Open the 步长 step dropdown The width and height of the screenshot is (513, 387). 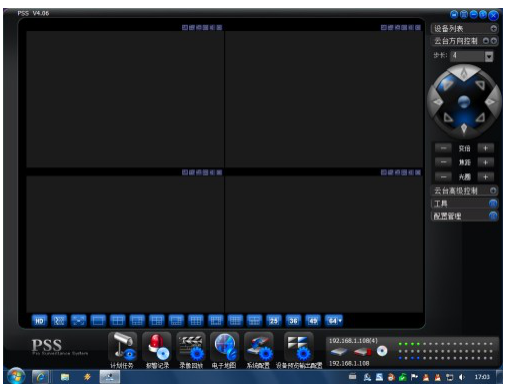tap(489, 56)
